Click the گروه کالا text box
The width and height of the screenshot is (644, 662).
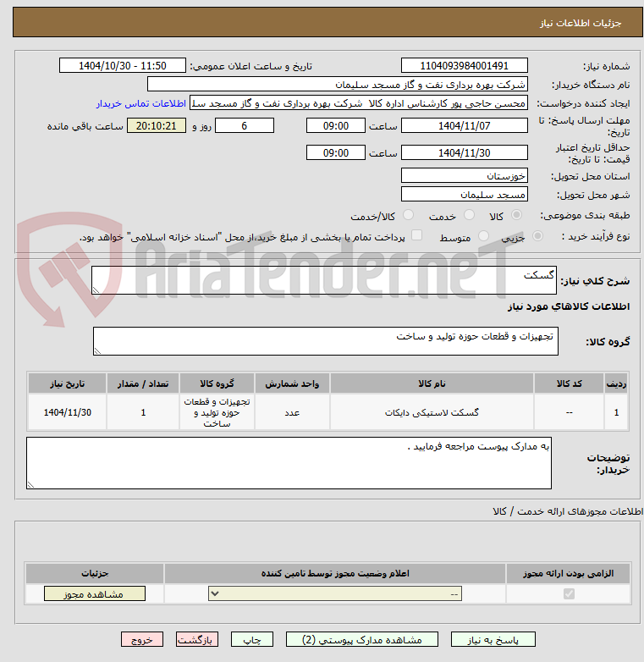coord(324,341)
